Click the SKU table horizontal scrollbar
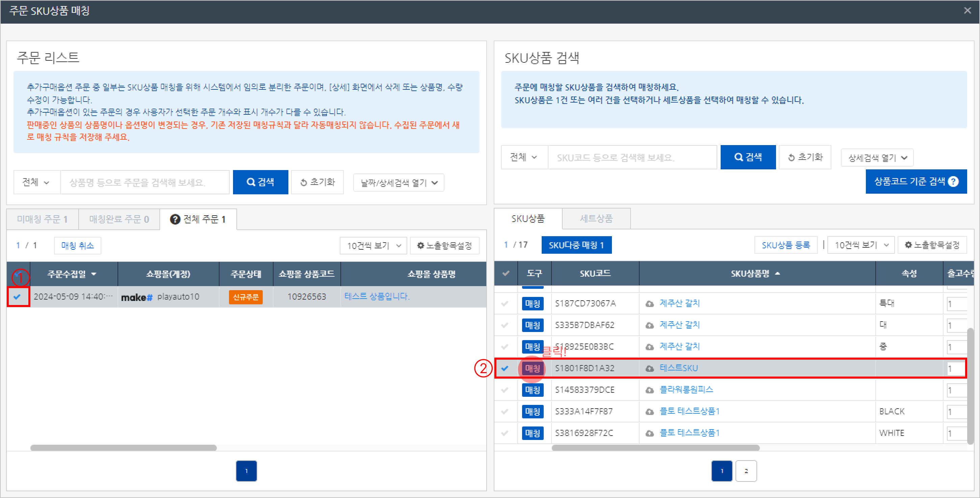 (x=655, y=448)
